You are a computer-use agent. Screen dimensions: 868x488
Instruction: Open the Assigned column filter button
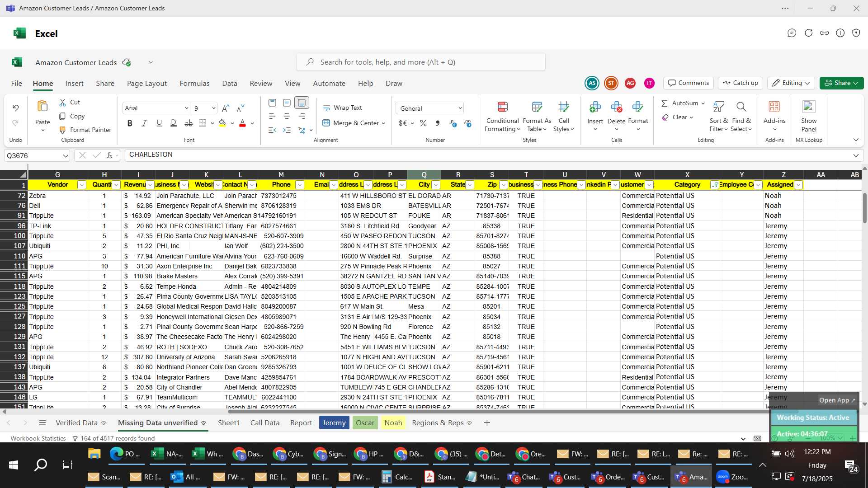798,185
